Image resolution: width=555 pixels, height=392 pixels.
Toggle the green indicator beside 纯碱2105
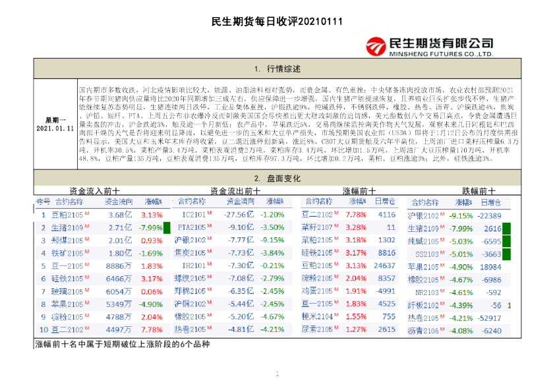coord(507,240)
